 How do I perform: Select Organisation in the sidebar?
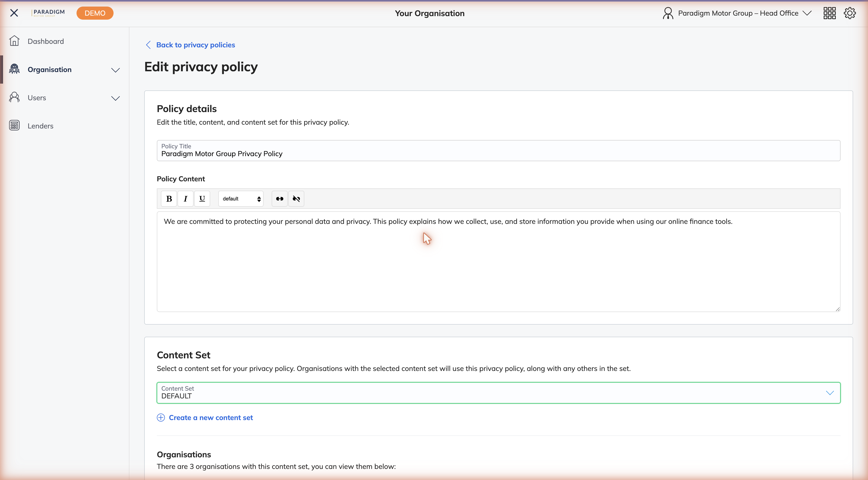coord(50,70)
